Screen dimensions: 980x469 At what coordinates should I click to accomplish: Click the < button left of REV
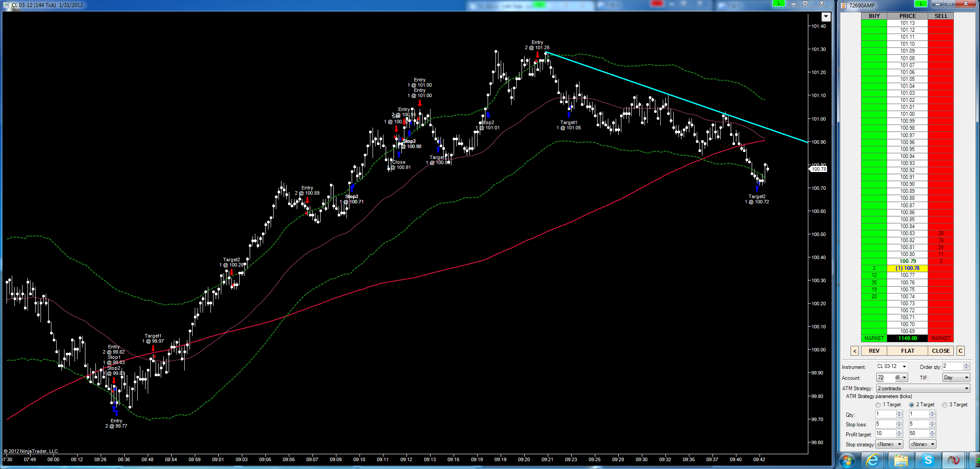(855, 351)
